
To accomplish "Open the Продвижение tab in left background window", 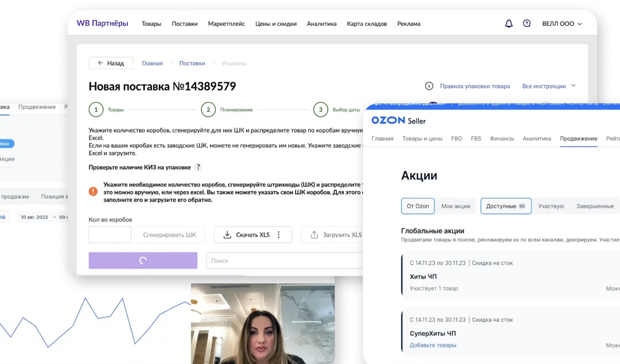I will click(x=37, y=107).
